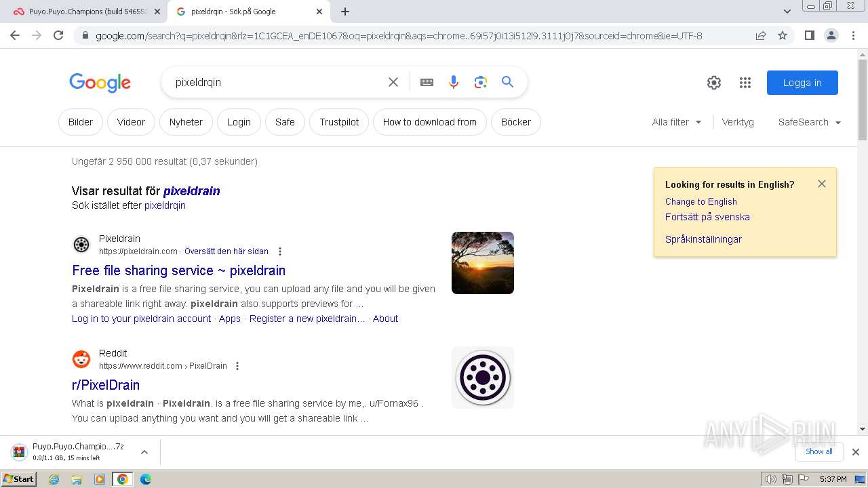Open 'Free file sharing service ~ pixeldrain' result
The height and width of the screenshot is (488, 868).
[178, 270]
